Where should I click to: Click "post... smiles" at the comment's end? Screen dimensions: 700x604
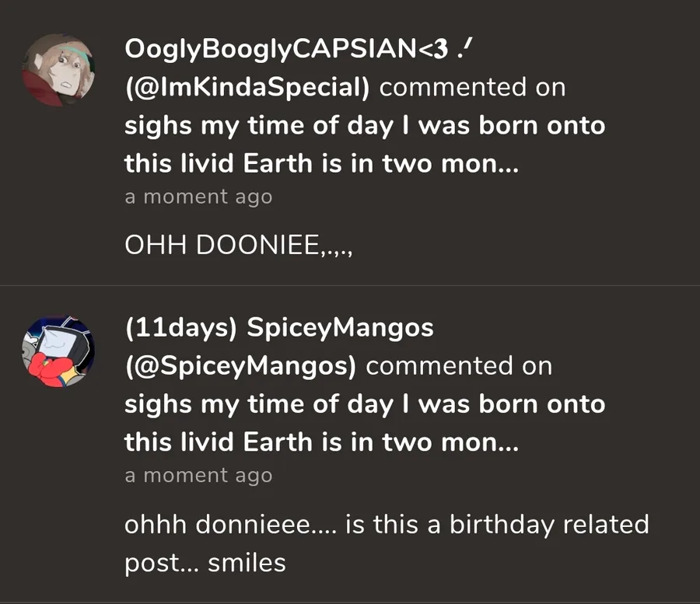click(x=205, y=563)
